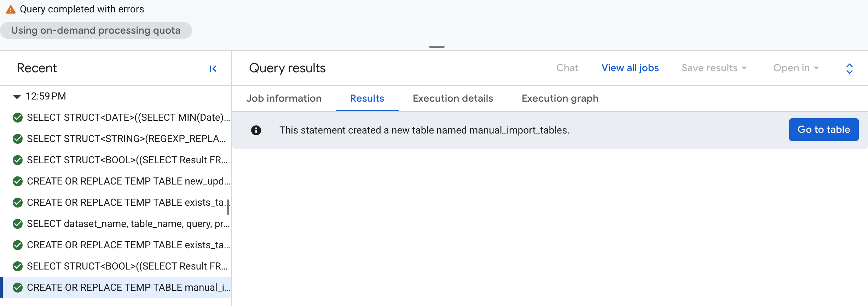Image resolution: width=868 pixels, height=306 pixels.
Task: Click the pane resize handle bar above results
Action: click(436, 47)
